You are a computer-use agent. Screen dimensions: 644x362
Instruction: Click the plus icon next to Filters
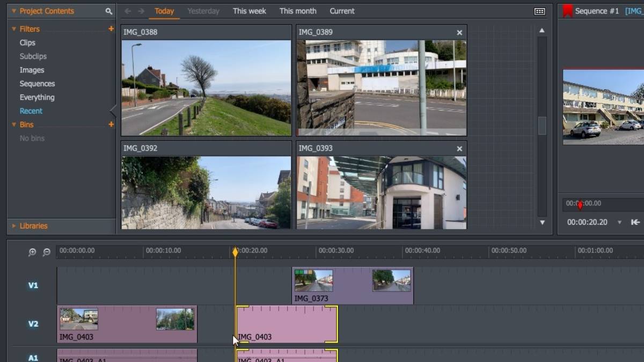111,28
